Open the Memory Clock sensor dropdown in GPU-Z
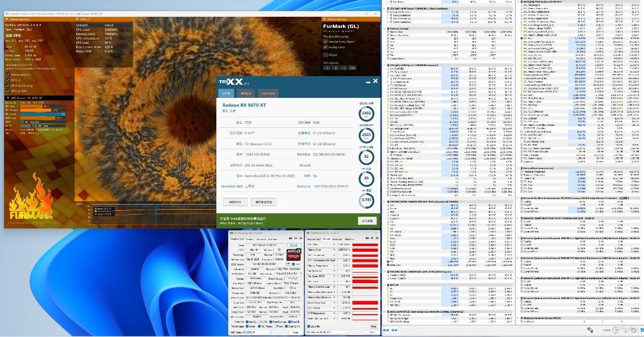 (x=334, y=250)
